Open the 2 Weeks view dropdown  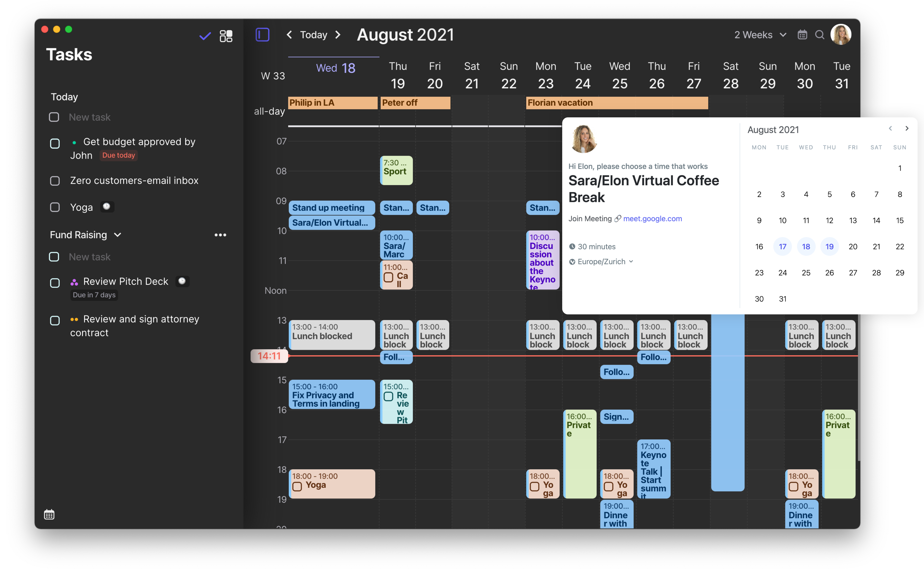coord(760,35)
